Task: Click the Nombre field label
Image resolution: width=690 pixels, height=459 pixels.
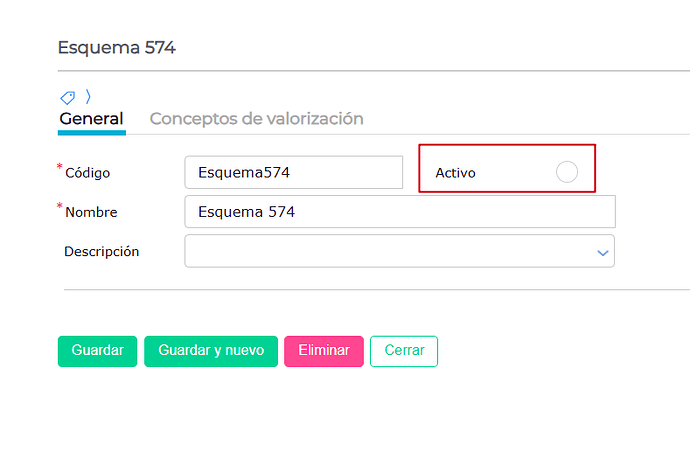Action: point(91,212)
